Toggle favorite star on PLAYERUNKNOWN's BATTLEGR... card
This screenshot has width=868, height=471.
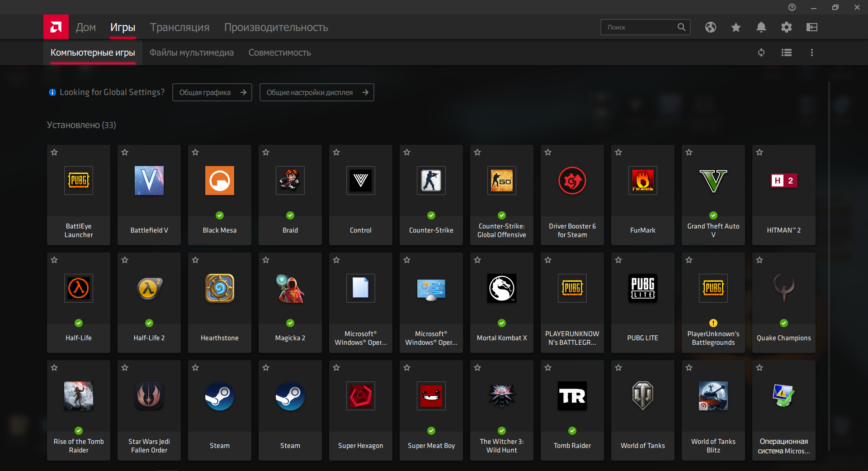548,260
